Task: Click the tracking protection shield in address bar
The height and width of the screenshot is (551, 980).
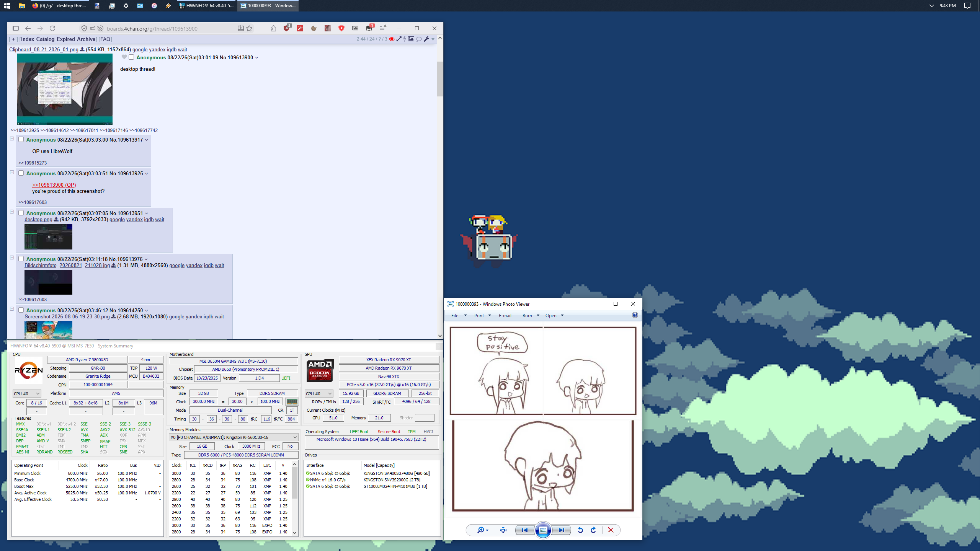Action: (x=84, y=28)
